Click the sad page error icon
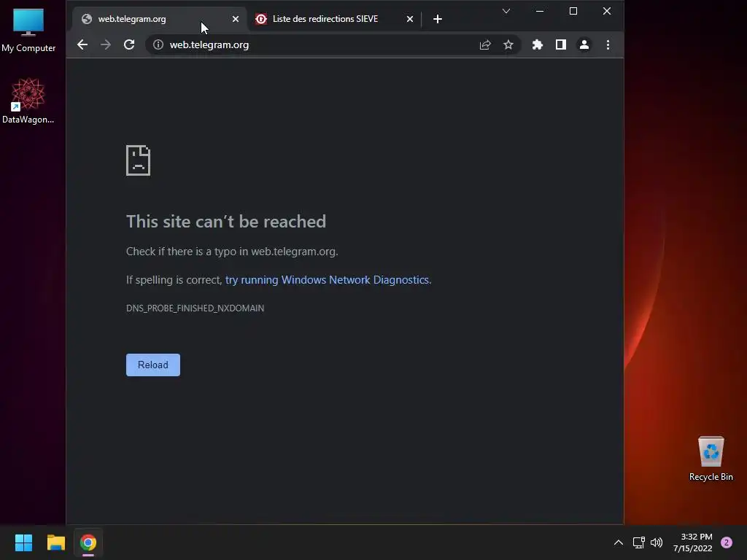The height and width of the screenshot is (560, 747). (138, 160)
